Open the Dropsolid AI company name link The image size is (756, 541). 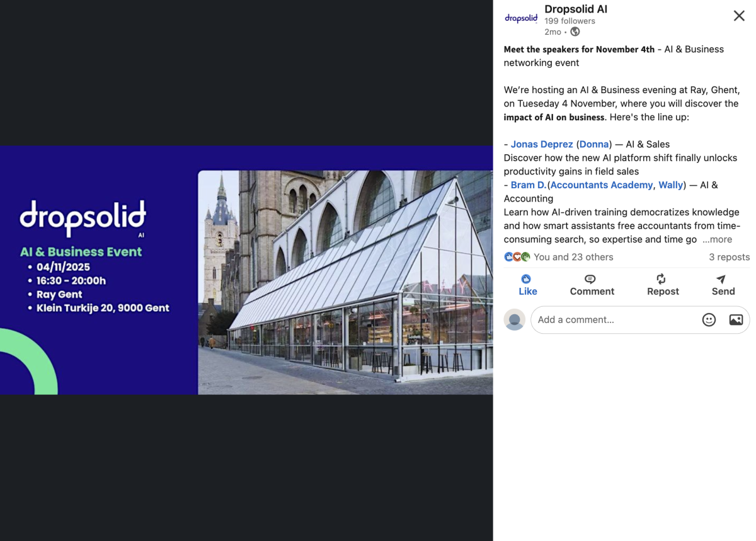click(576, 9)
